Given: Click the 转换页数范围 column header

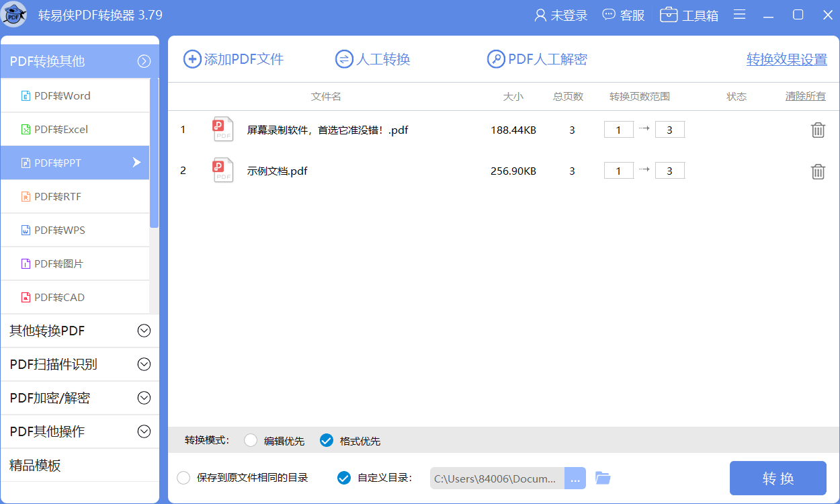Looking at the screenshot, I should click(x=640, y=97).
